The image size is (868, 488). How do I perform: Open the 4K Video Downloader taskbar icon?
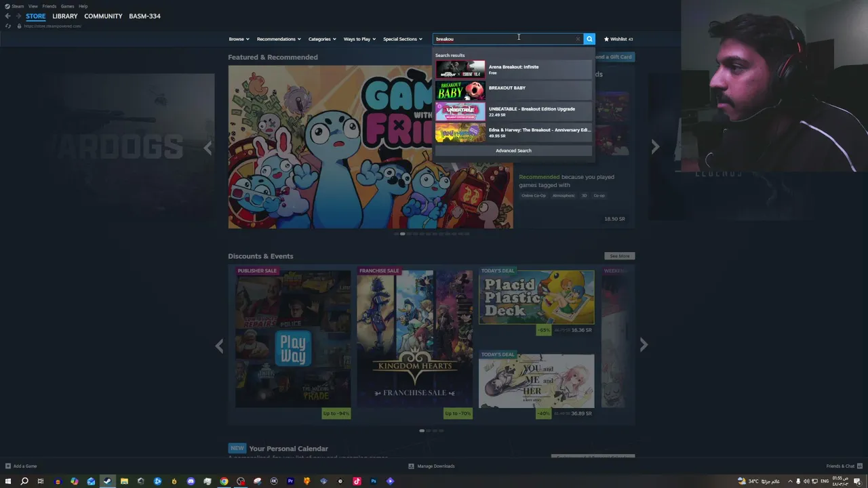[x=274, y=481]
